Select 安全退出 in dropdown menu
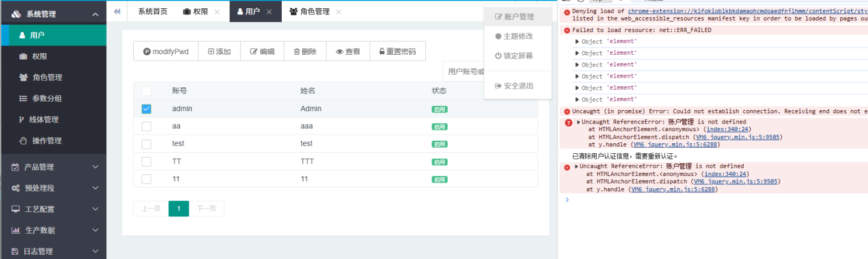The height and width of the screenshot is (259, 868). pyautogui.click(x=518, y=86)
